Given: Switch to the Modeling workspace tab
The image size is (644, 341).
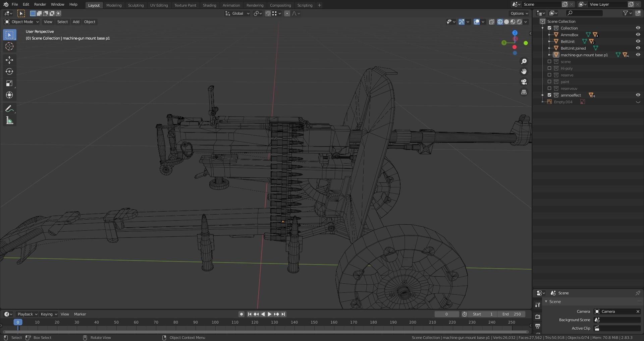Looking at the screenshot, I should point(114,5).
